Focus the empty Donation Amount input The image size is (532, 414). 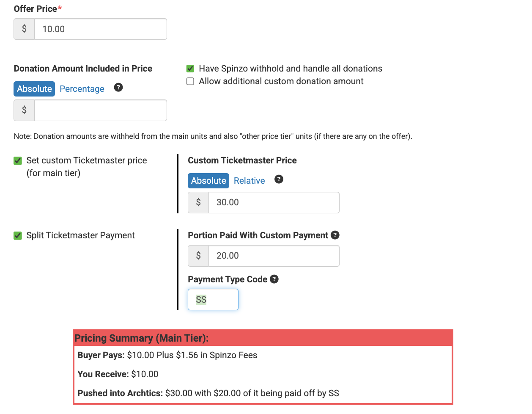tap(100, 110)
